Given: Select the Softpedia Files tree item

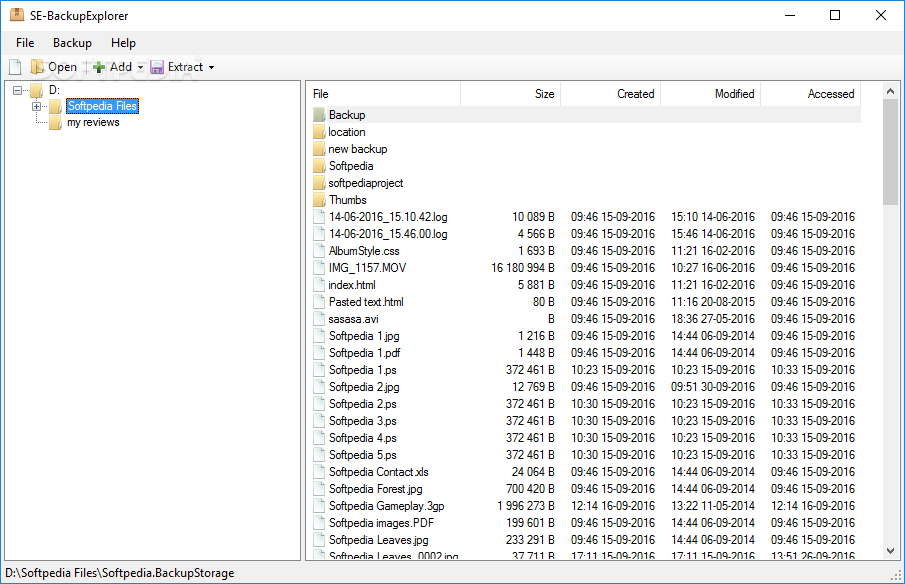Looking at the screenshot, I should (x=102, y=106).
